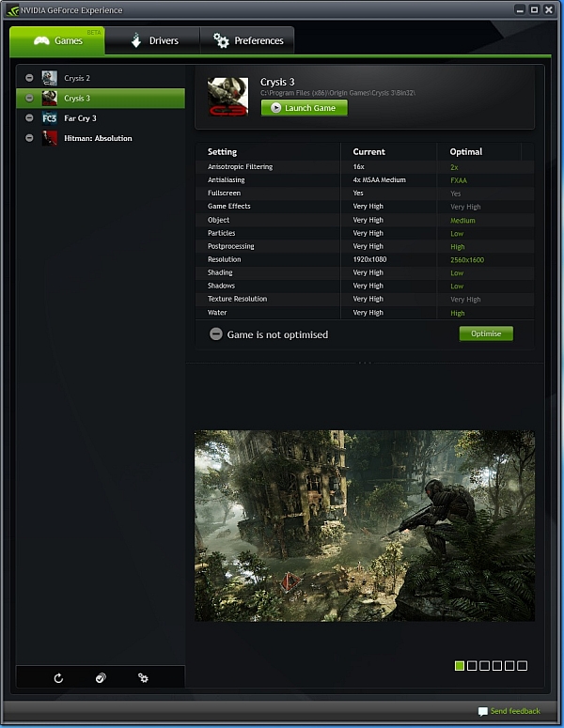Click the Far Cry 3 game icon
The width and height of the screenshot is (564, 728).
pyautogui.click(x=50, y=118)
